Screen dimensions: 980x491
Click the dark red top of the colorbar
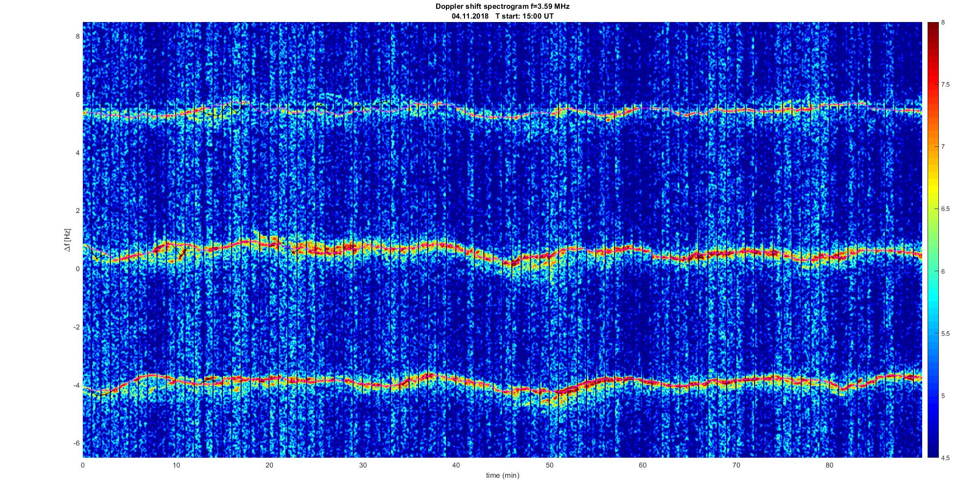pyautogui.click(x=932, y=25)
